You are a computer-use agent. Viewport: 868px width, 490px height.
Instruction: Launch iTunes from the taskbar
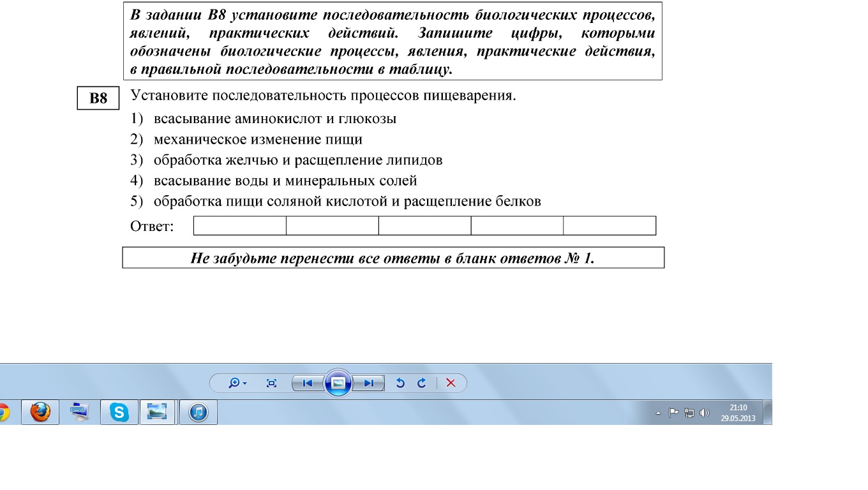[198, 412]
